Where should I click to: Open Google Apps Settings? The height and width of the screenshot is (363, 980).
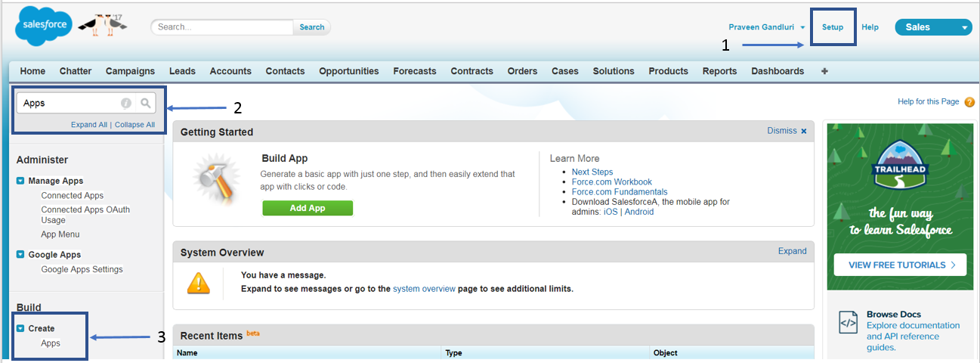click(x=82, y=269)
